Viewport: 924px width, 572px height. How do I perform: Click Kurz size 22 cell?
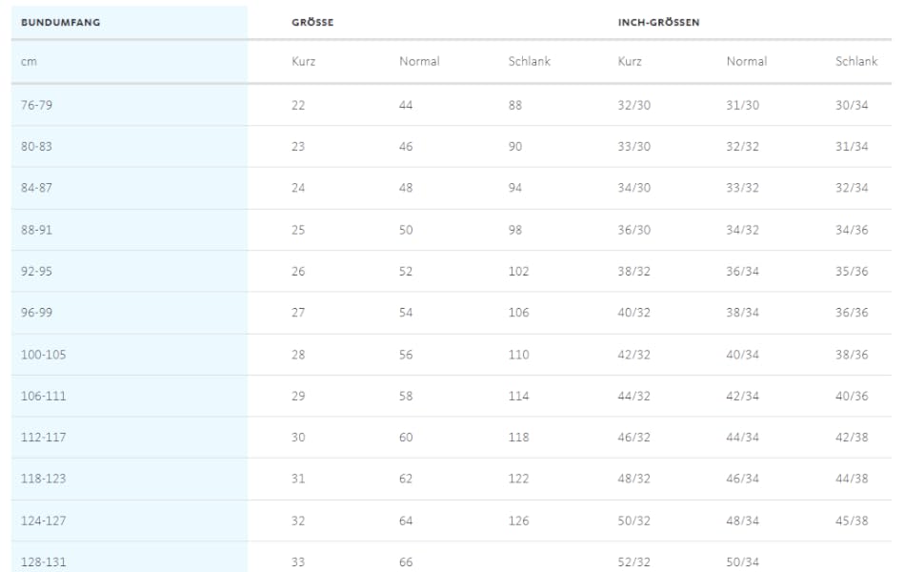pos(298,105)
